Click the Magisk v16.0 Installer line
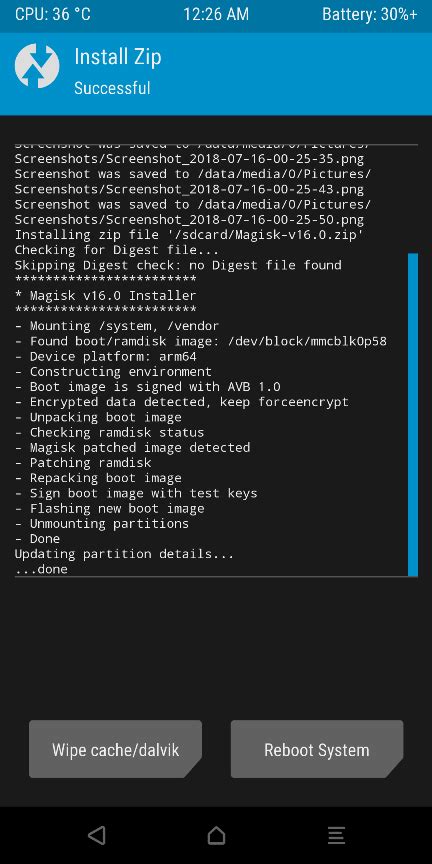432x864 pixels. 105,295
